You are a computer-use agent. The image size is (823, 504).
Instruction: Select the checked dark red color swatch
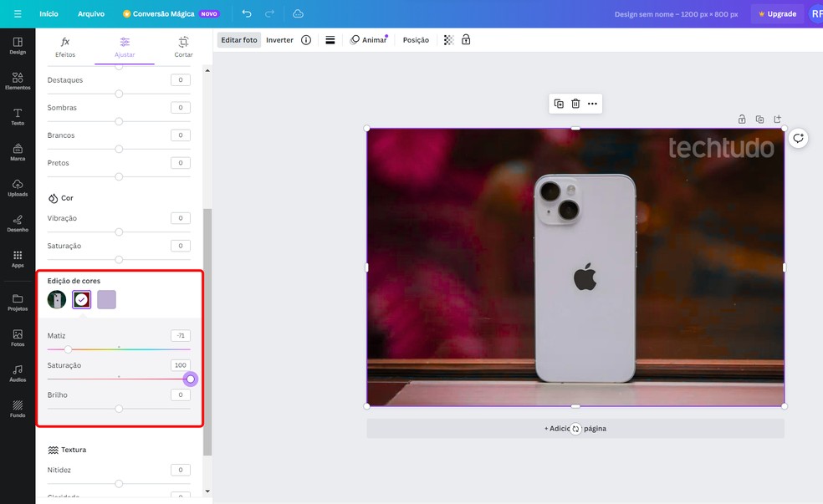(81, 299)
